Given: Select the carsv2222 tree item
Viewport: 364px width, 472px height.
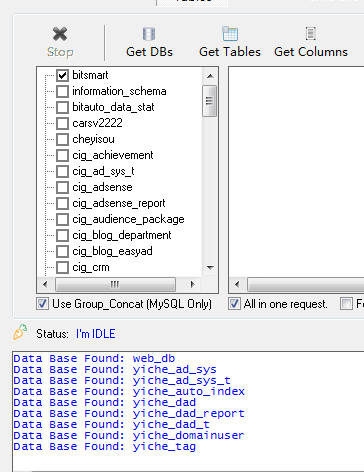Looking at the screenshot, I should click(x=97, y=123).
